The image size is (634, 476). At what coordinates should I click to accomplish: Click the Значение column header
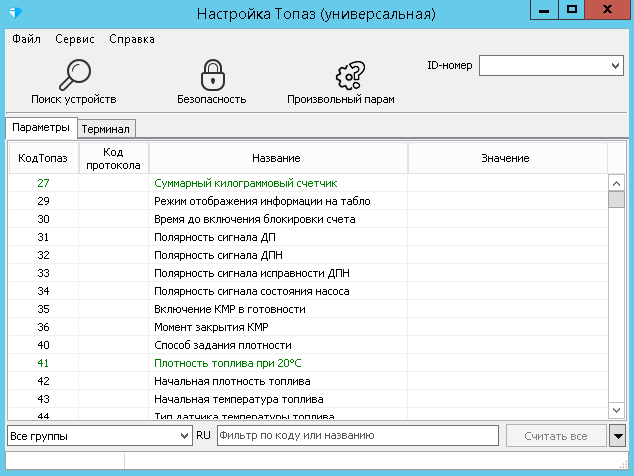click(x=507, y=158)
